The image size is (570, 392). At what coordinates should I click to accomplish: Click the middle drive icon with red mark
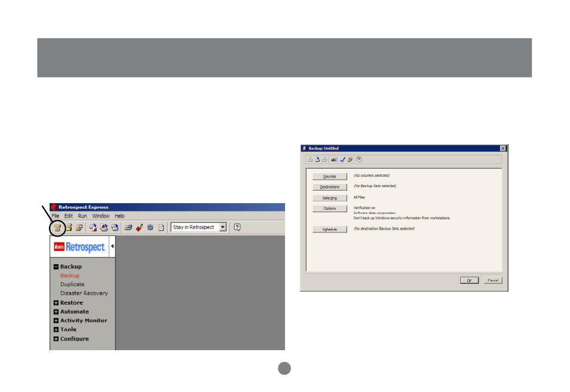click(104, 228)
